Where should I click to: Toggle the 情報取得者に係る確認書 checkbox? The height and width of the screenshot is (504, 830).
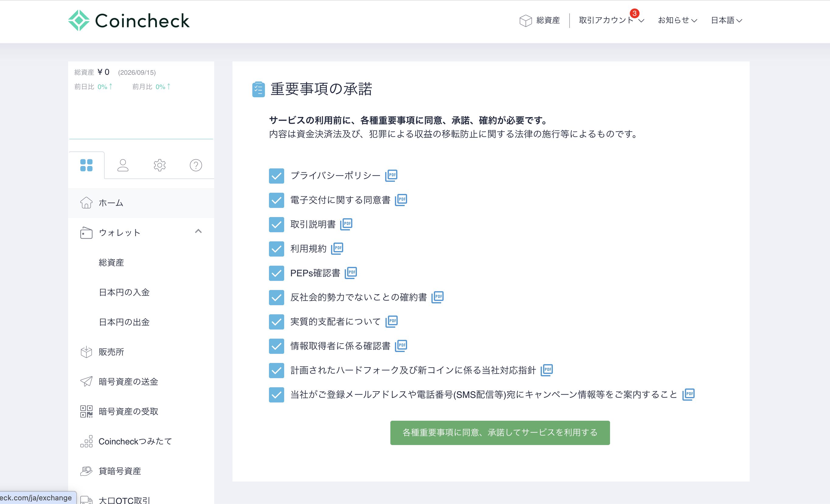276,346
